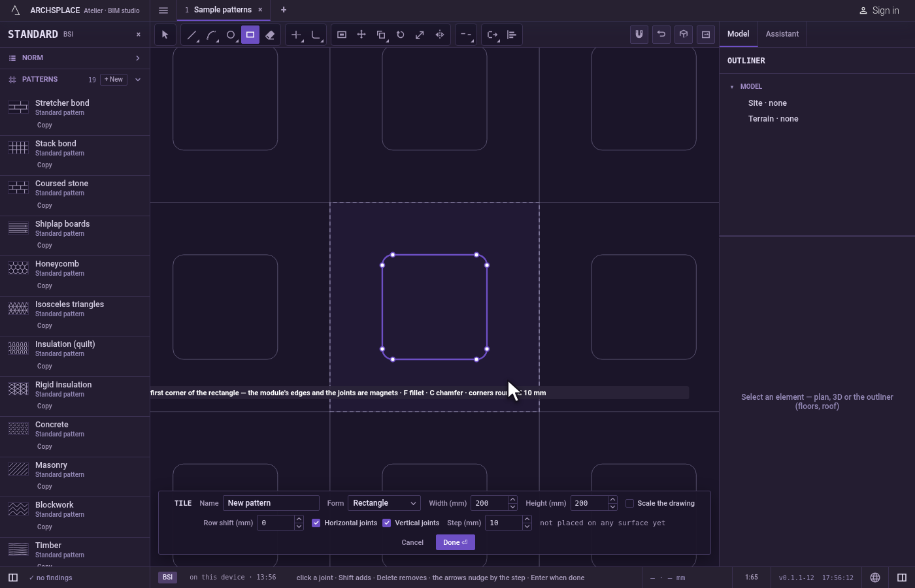Open the hamburger menu
The height and width of the screenshot is (588, 915).
[163, 10]
